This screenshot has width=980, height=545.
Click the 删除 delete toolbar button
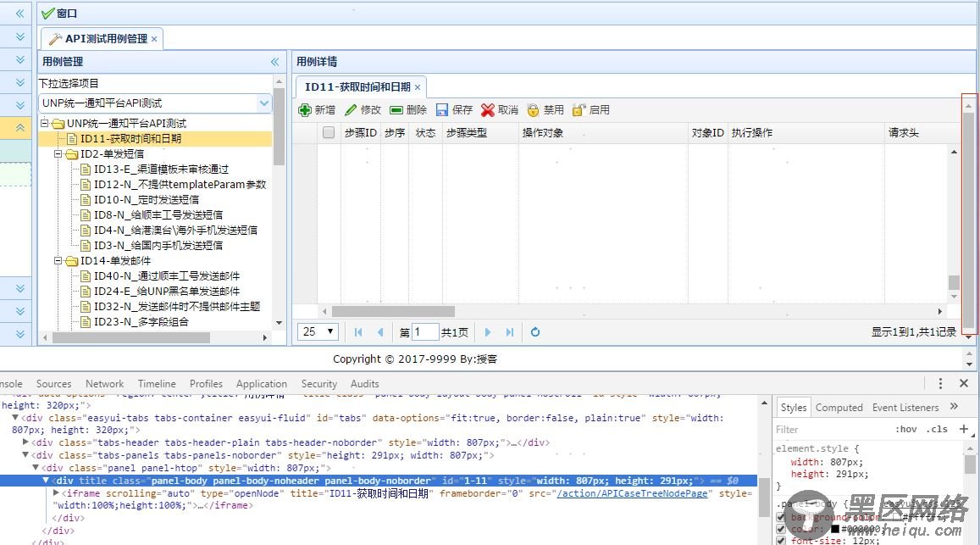pos(408,110)
